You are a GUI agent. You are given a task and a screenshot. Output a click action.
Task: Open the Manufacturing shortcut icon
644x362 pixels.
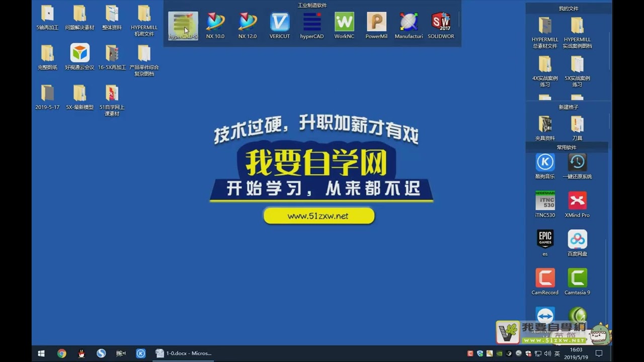pyautogui.click(x=409, y=26)
